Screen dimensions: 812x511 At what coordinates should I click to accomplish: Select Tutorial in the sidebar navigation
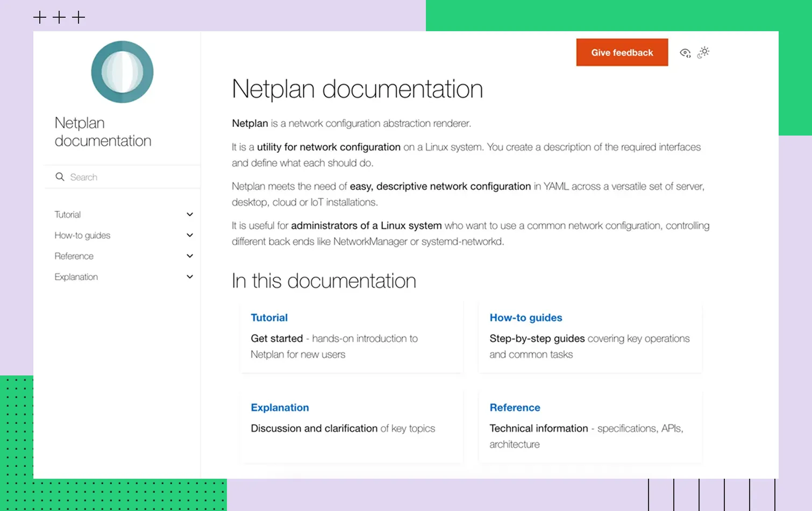(x=67, y=214)
